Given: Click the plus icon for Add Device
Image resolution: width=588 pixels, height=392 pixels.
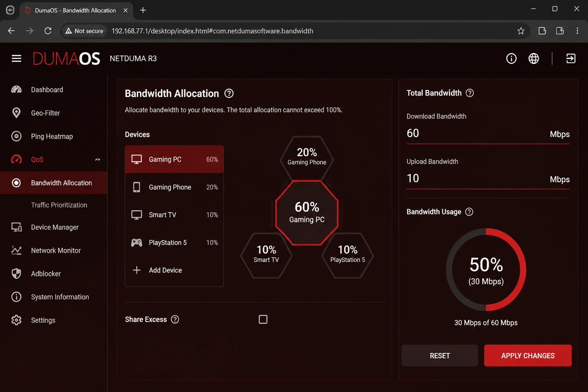Looking at the screenshot, I should [x=137, y=270].
